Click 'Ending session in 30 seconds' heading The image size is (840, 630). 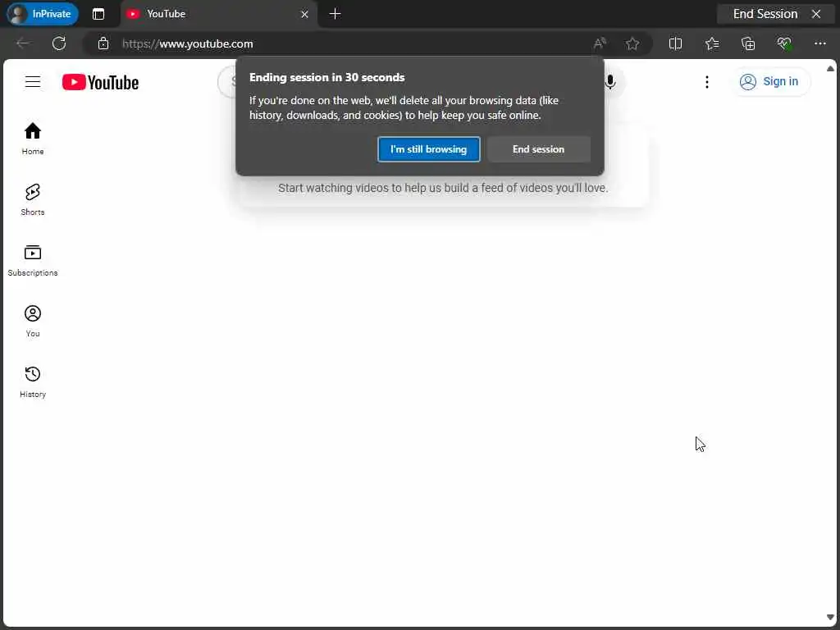tap(326, 77)
